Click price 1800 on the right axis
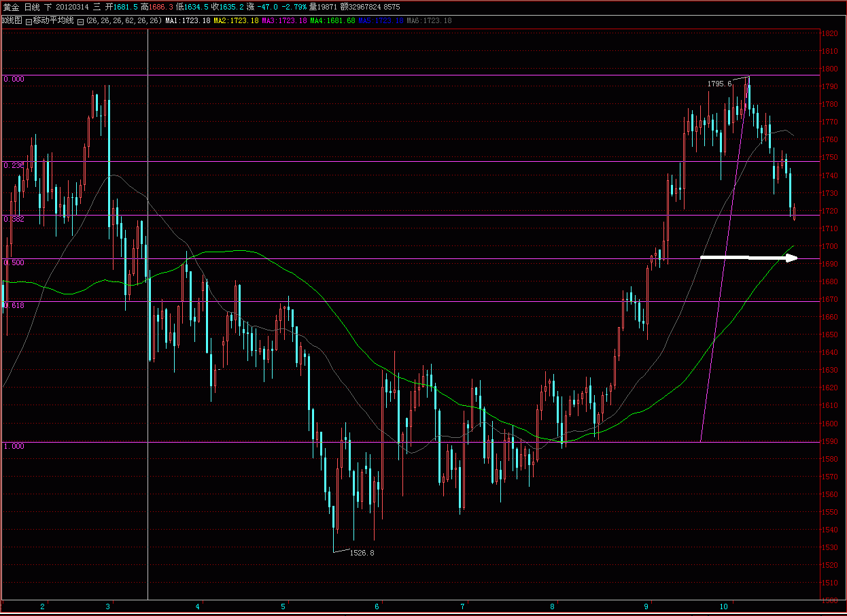 [x=829, y=69]
